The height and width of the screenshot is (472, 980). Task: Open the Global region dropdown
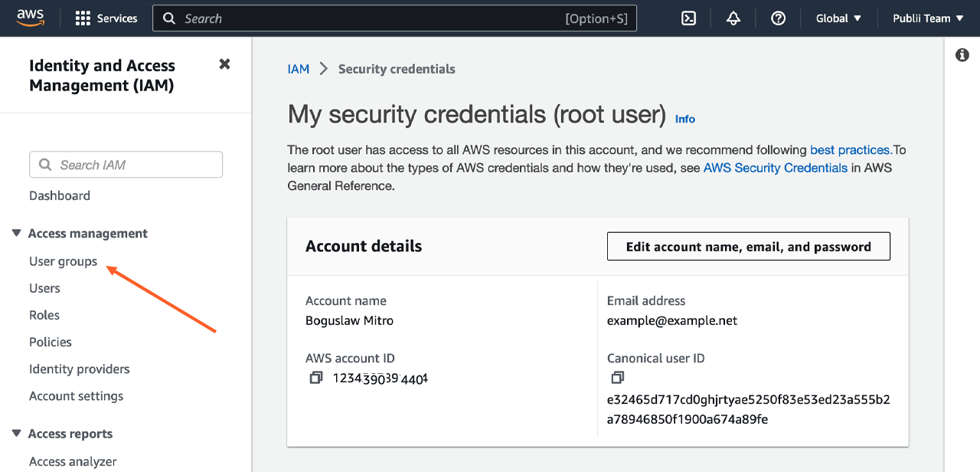838,18
